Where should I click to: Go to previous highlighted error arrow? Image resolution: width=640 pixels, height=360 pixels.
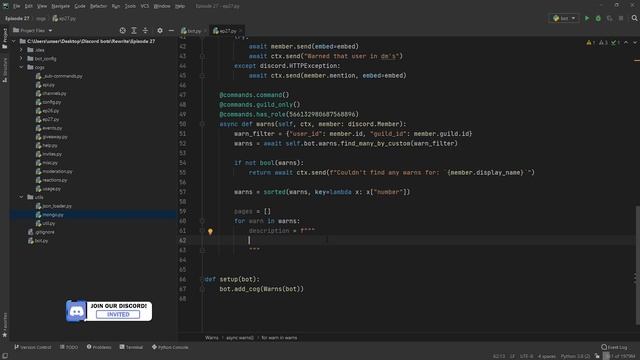pos(626,42)
